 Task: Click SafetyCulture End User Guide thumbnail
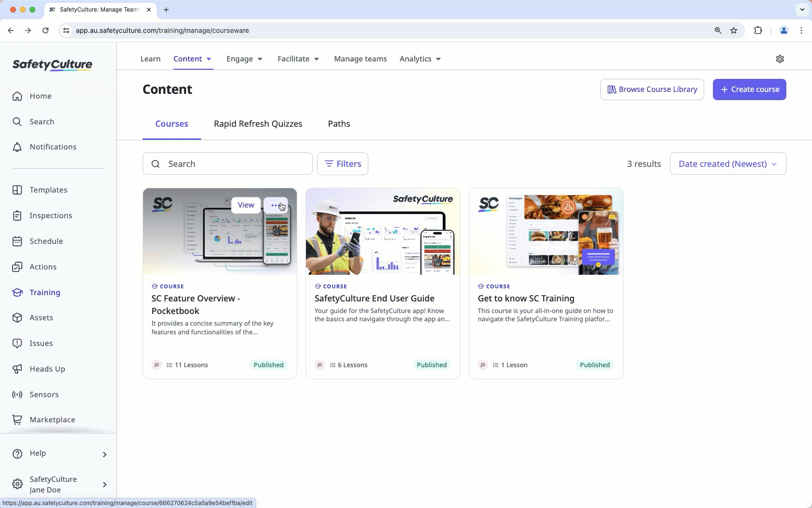pyautogui.click(x=383, y=232)
